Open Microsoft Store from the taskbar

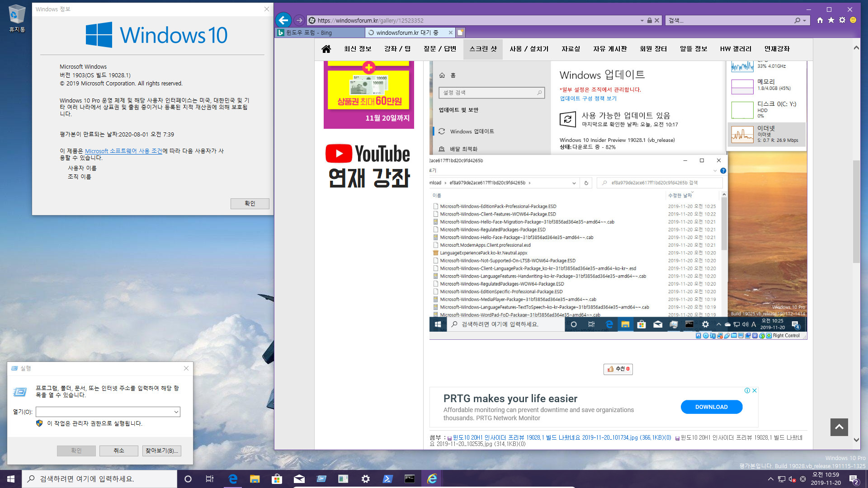coord(277,479)
